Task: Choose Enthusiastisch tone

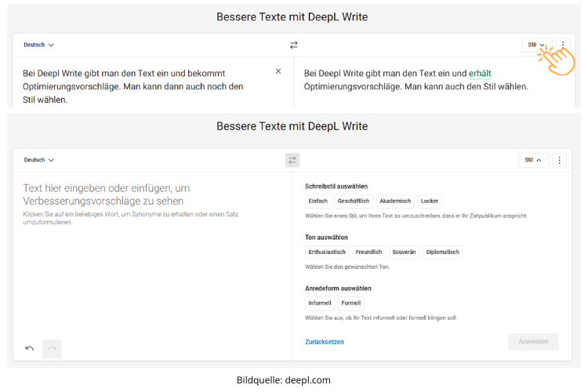Action: coord(327,252)
